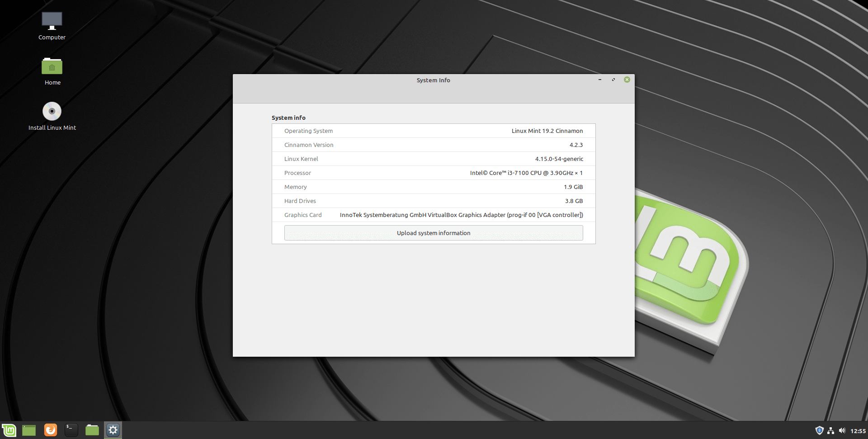Open the Computer desktop icon
This screenshot has height=439, width=868.
(x=52, y=26)
